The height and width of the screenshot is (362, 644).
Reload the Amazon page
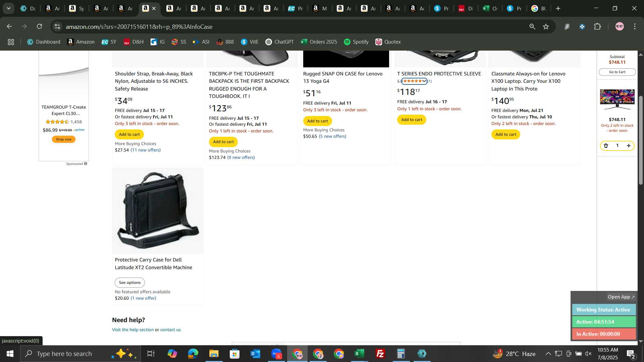(40, 26)
